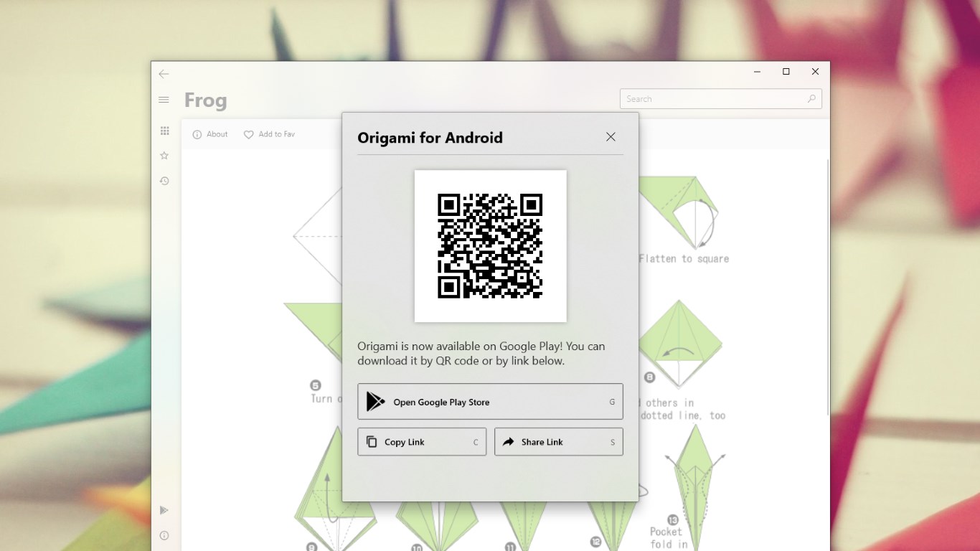
Task: Open the all models grid icon
Action: [x=164, y=131]
